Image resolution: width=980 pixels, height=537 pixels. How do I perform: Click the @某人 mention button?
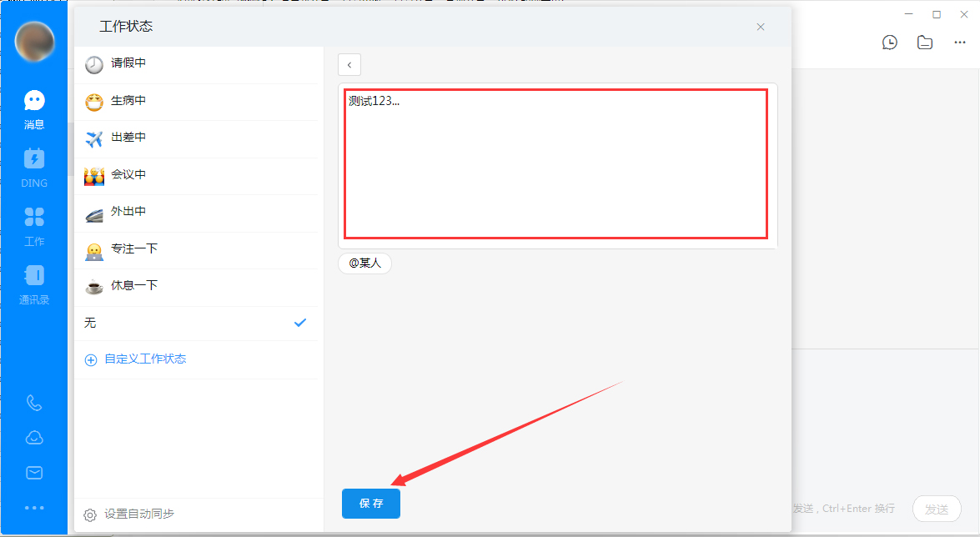click(364, 262)
